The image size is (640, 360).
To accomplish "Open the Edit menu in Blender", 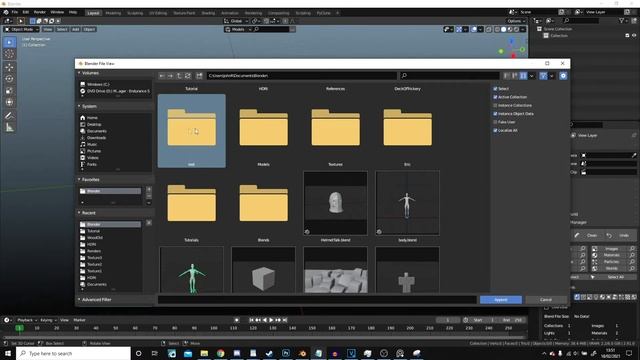I will 26,13.
